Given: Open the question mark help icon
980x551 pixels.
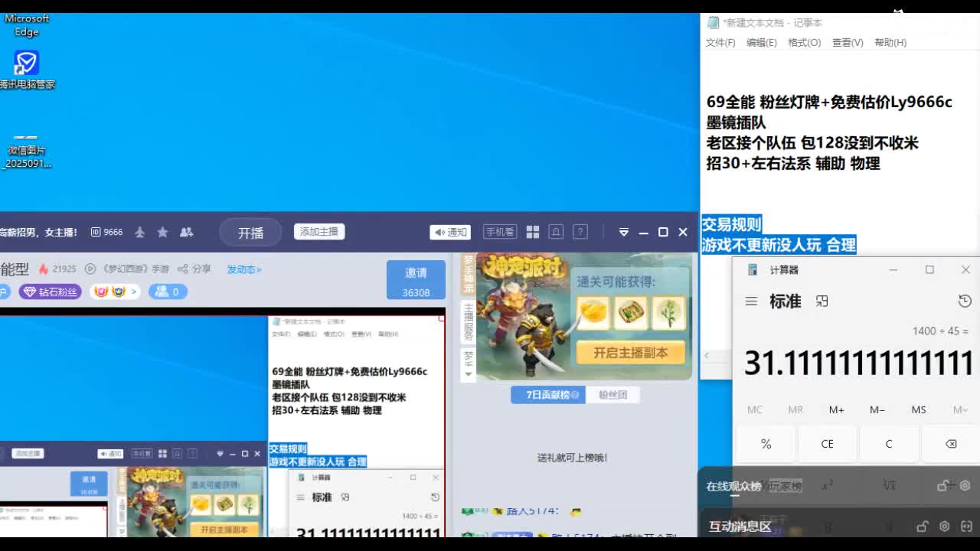Looking at the screenshot, I should (x=580, y=232).
